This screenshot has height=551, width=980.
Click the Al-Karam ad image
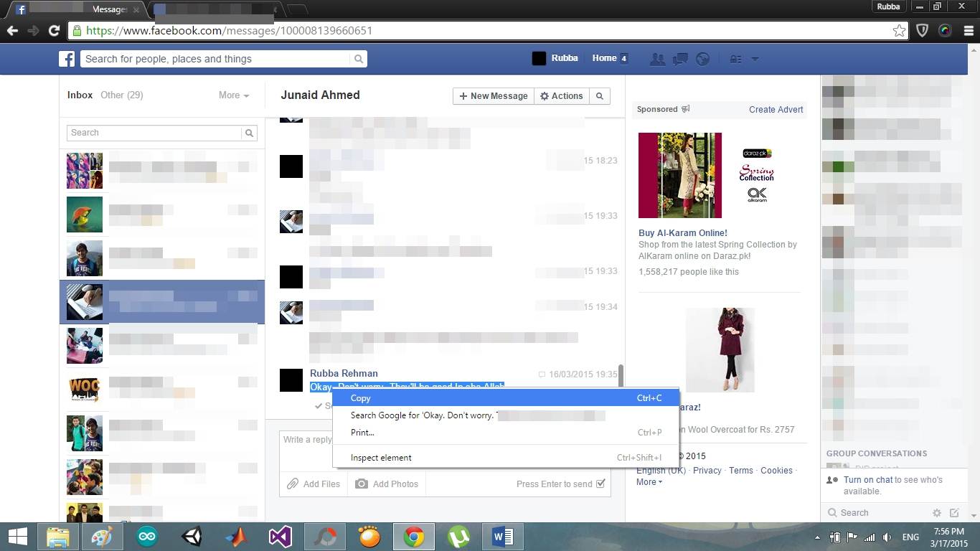point(680,175)
